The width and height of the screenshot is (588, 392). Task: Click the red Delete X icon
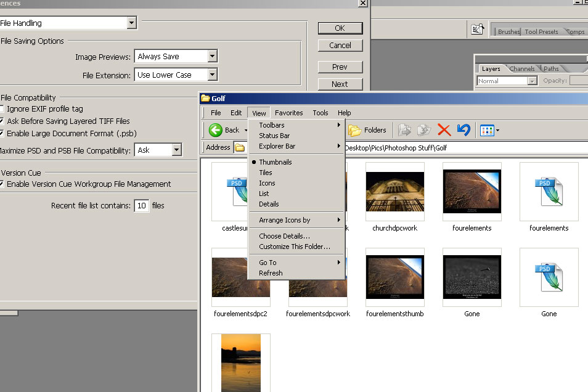444,130
